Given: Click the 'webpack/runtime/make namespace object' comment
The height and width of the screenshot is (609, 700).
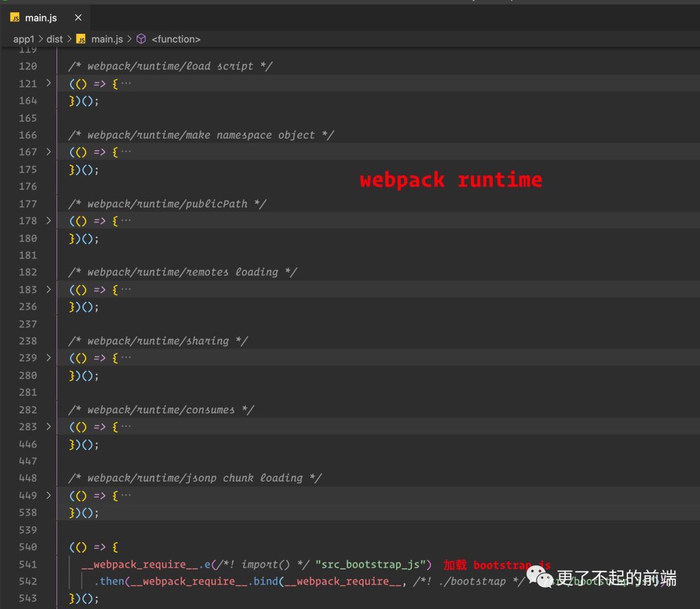Looking at the screenshot, I should pos(201,135).
